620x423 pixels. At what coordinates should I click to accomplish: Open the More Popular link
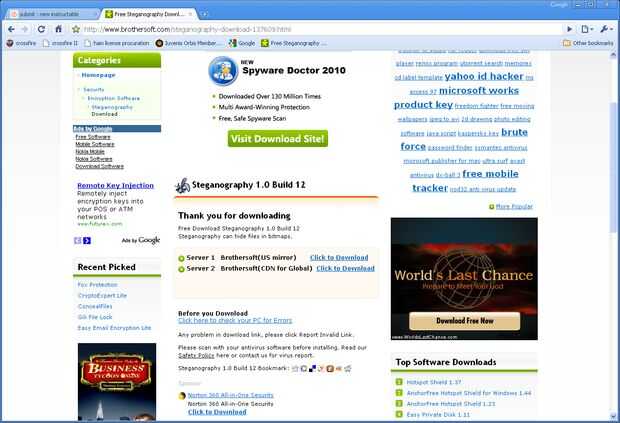[x=514, y=207]
